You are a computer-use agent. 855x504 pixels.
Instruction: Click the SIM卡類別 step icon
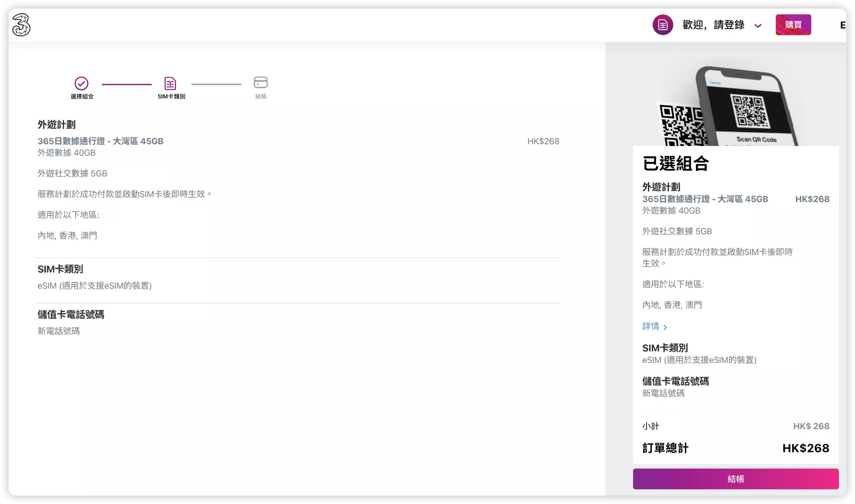[171, 83]
